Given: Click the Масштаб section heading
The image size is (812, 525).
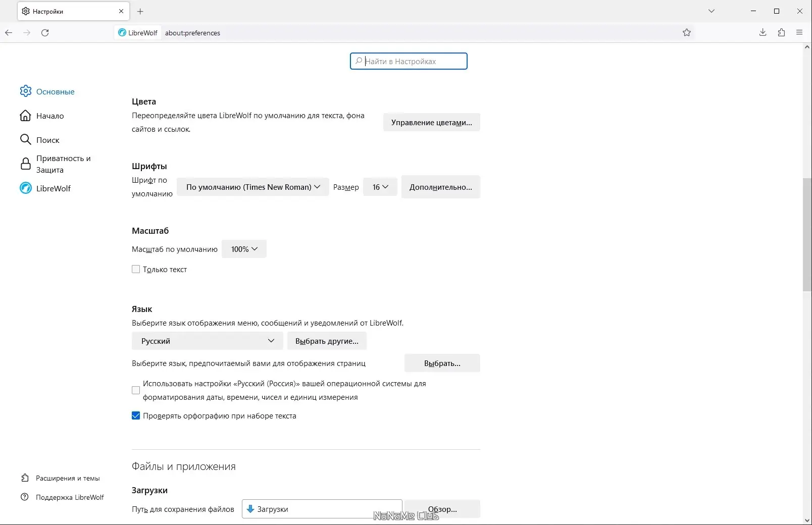Looking at the screenshot, I should coord(150,231).
